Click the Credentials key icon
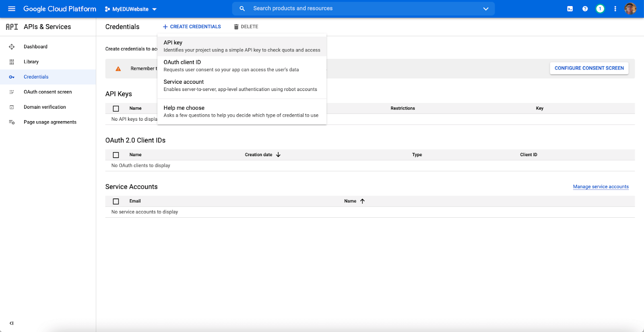 pos(12,77)
